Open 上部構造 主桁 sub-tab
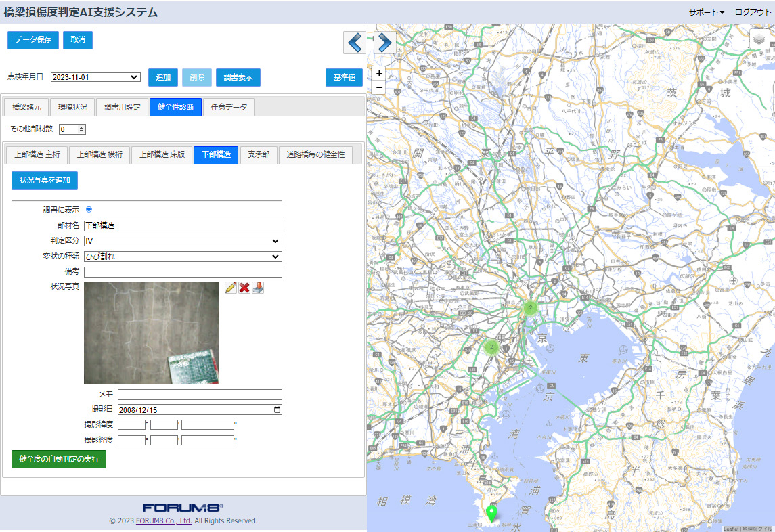The image size is (775, 532). (x=37, y=155)
